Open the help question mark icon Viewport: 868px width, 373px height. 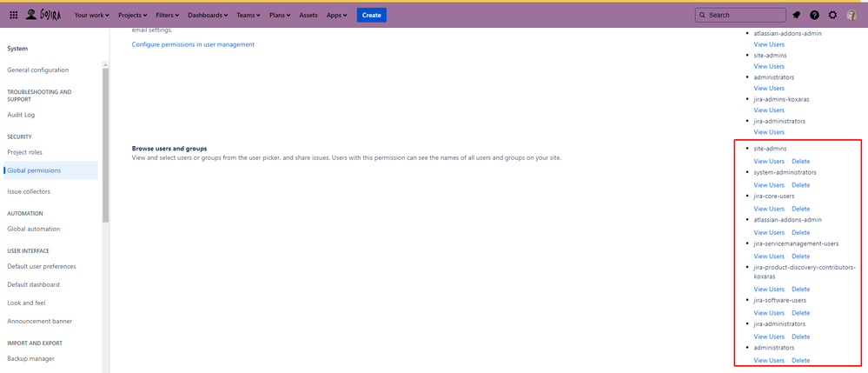pos(814,15)
